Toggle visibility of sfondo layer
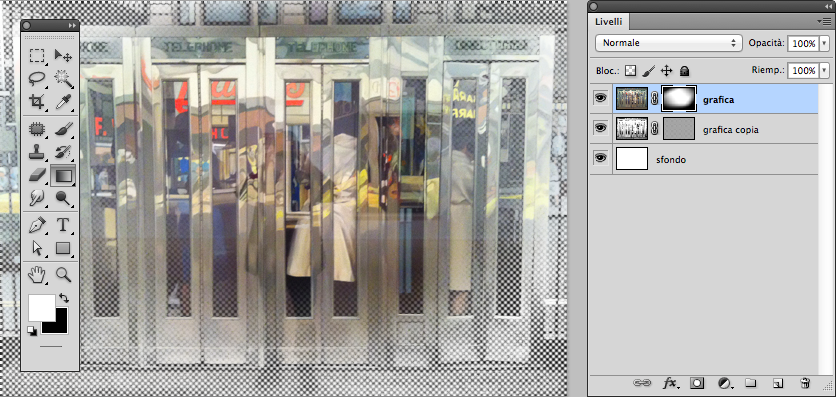 (x=601, y=158)
